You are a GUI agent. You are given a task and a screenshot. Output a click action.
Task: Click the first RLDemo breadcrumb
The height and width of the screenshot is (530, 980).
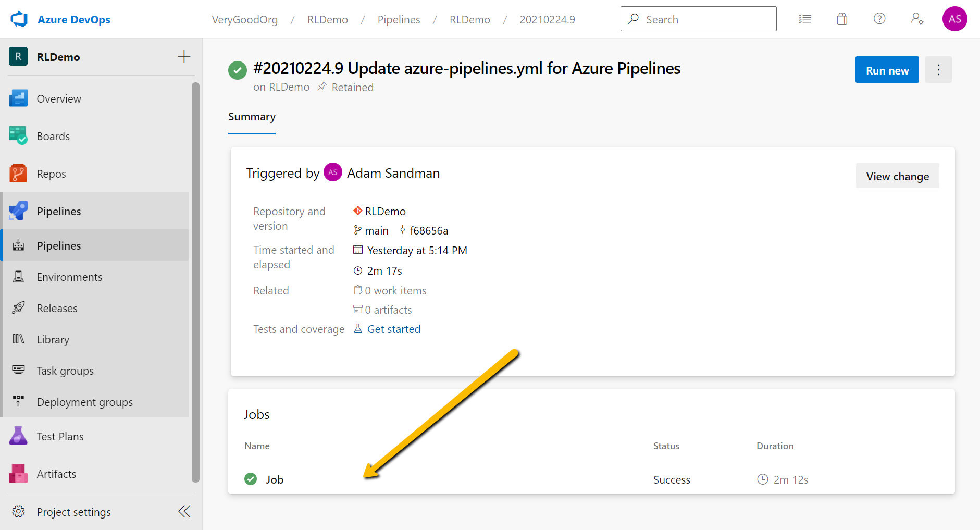click(x=328, y=20)
